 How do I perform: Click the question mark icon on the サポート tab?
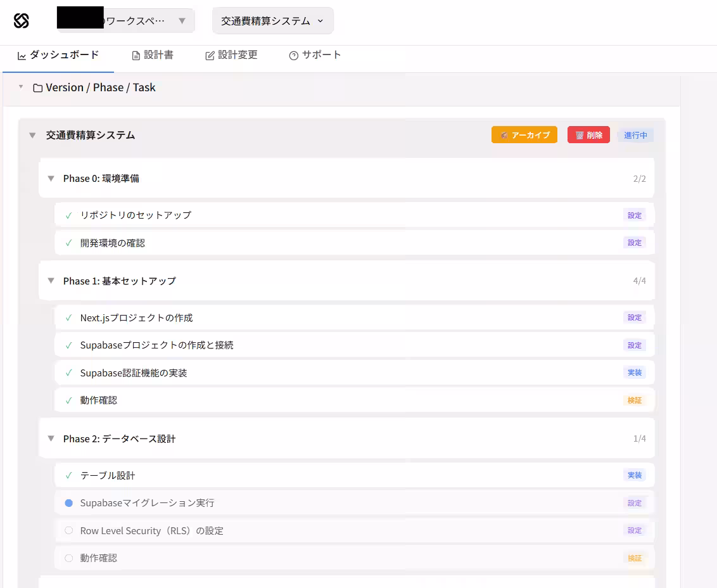coord(293,55)
